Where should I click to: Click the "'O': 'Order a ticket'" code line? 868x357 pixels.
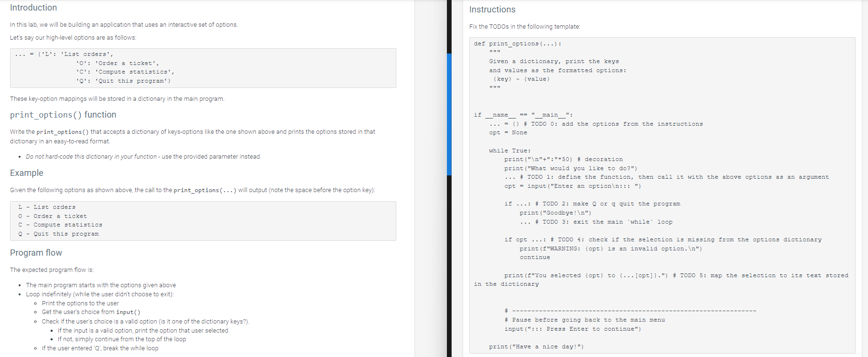coord(118,63)
